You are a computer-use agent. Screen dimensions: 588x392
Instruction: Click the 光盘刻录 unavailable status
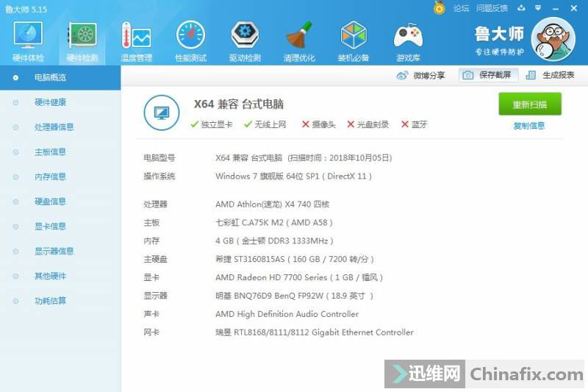click(x=368, y=124)
